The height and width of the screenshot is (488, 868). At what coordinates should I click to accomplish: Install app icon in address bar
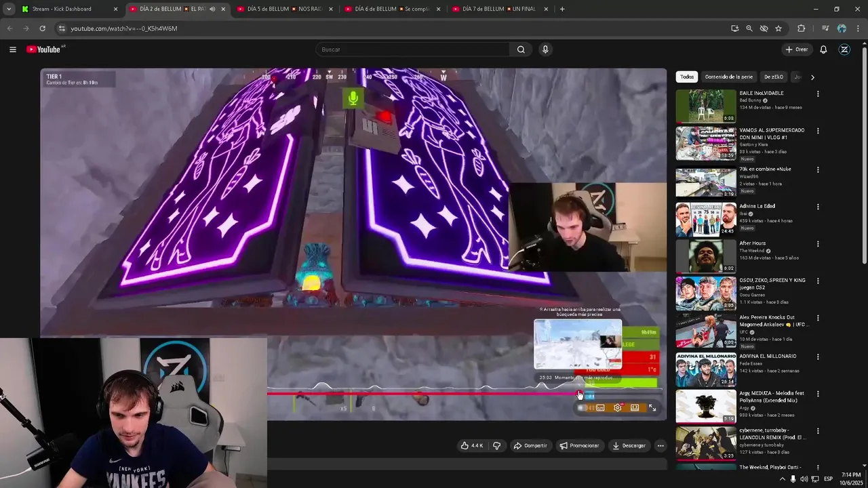[734, 28]
